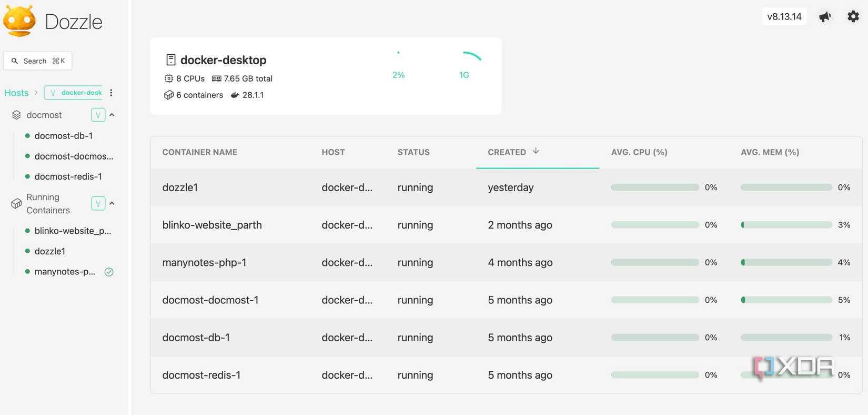Click the v8.13.14 version badge
868x415 pixels.
click(x=784, y=16)
